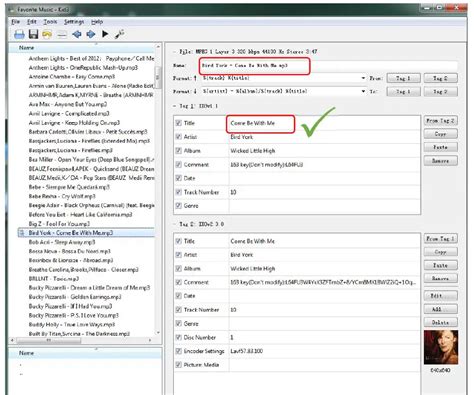The width and height of the screenshot is (474, 395).
Task: Click the Name field with the filename
Action: [329, 66]
